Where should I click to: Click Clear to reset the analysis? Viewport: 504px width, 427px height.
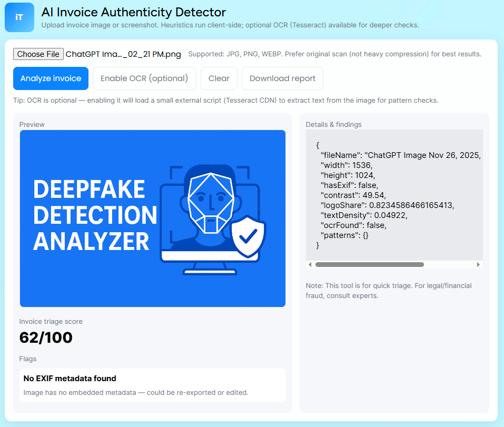tap(219, 78)
